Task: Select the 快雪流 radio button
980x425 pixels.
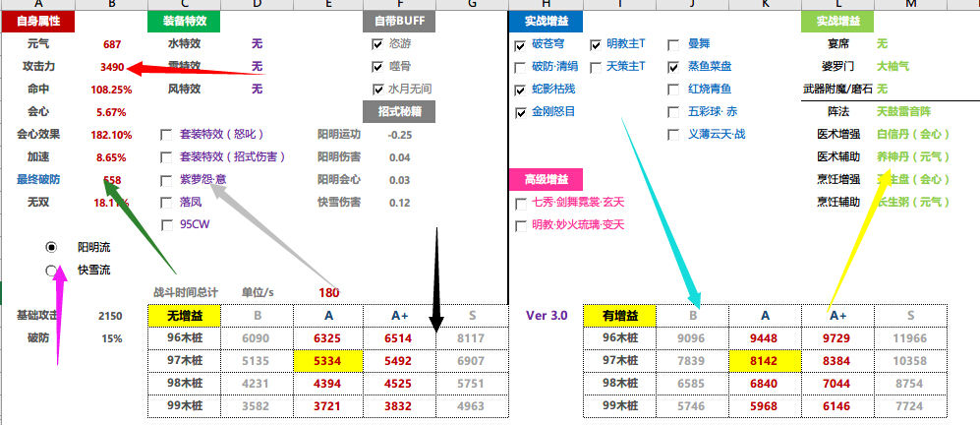Action: (51, 270)
